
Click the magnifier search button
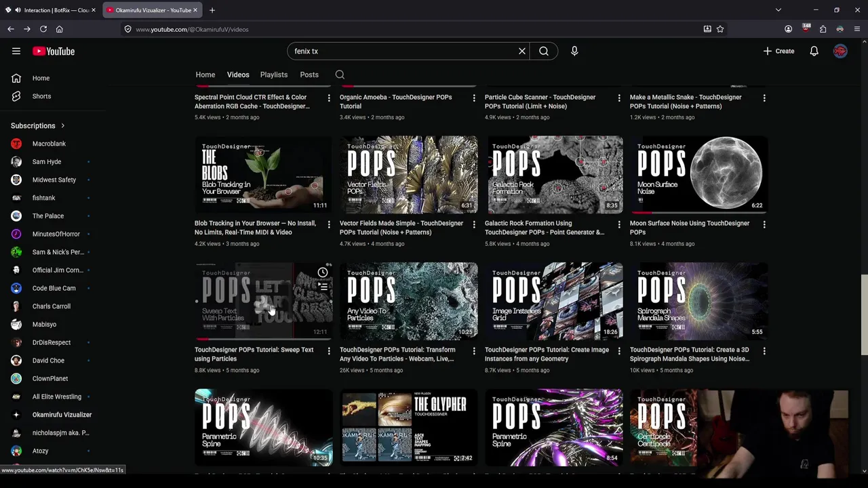click(544, 51)
